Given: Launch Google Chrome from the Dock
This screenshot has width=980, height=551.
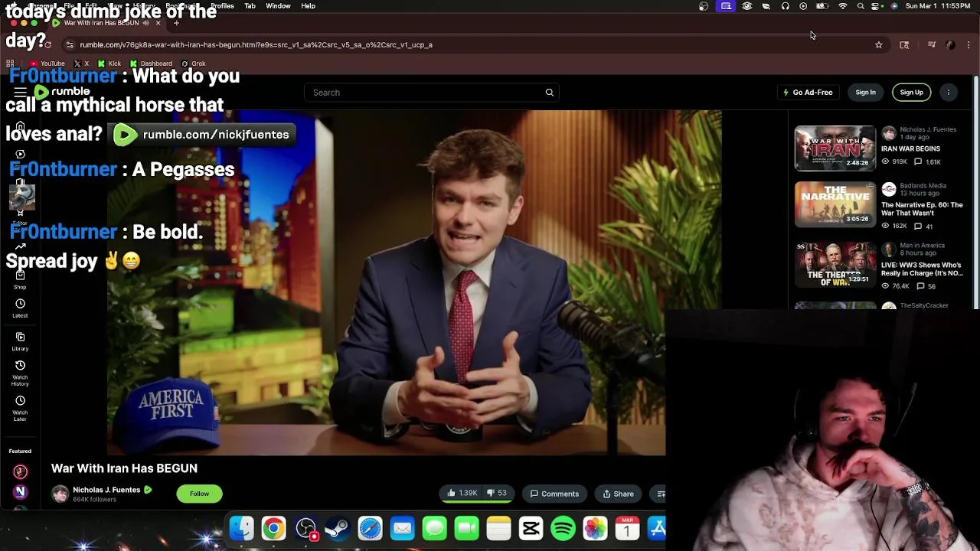Looking at the screenshot, I should point(273,529).
